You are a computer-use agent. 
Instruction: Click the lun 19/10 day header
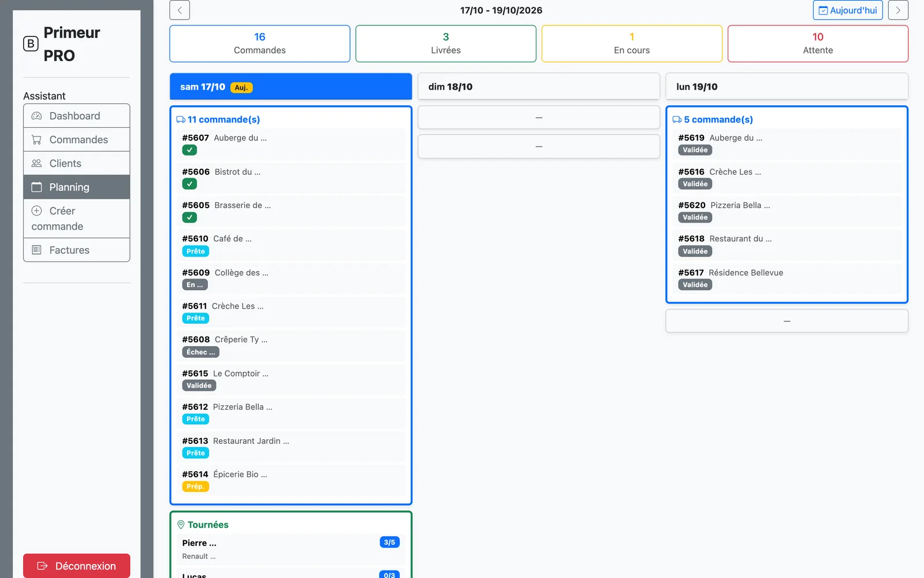[787, 87]
